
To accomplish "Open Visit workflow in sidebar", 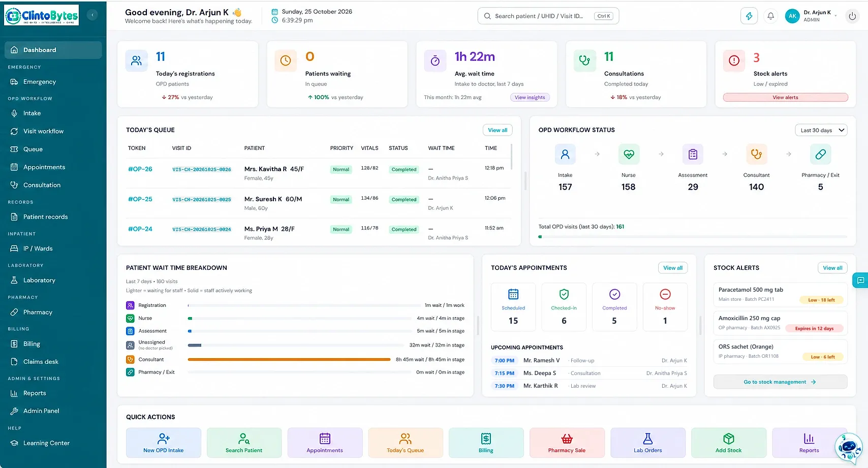I will [53, 131].
